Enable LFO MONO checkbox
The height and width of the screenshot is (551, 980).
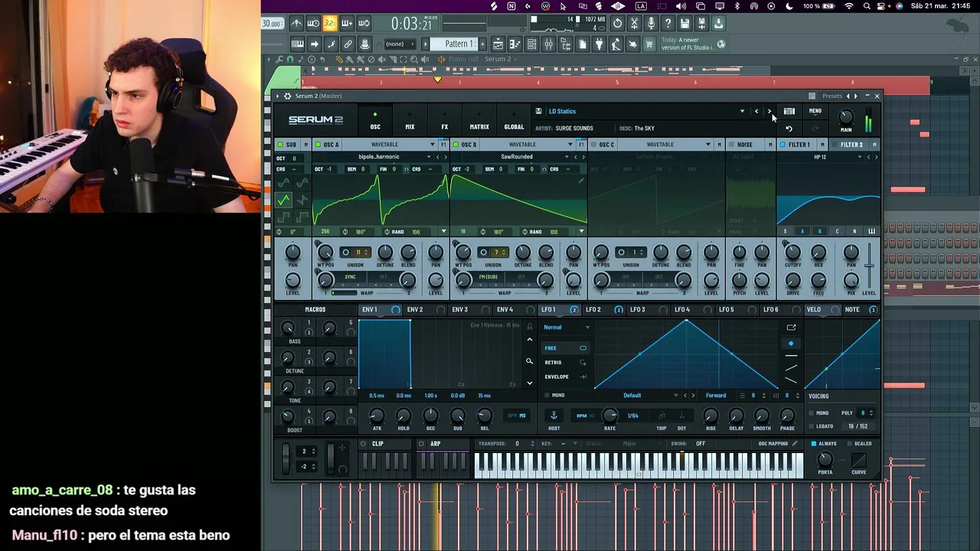pos(547,396)
